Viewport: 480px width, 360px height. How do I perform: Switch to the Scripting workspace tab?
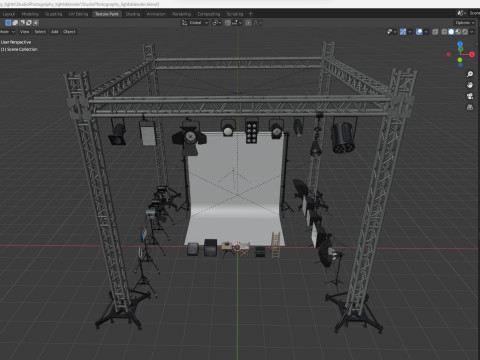235,14
